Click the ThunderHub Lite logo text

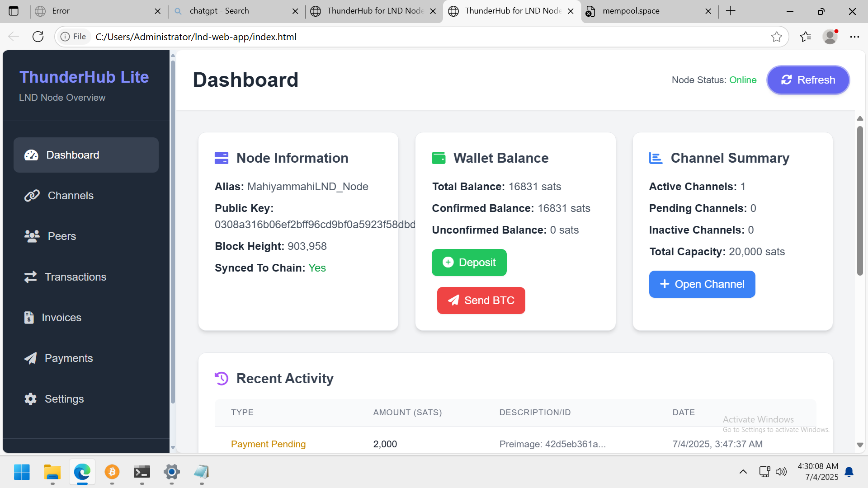click(x=84, y=77)
